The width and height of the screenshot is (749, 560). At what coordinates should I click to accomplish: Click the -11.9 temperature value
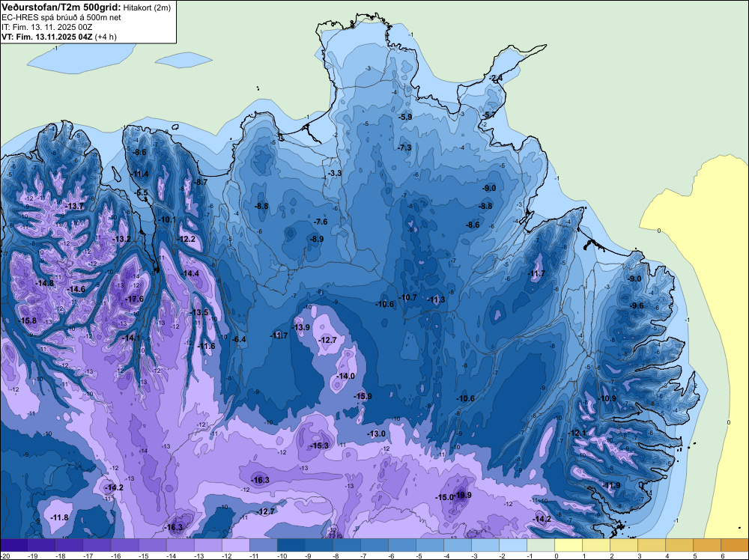[612, 486]
